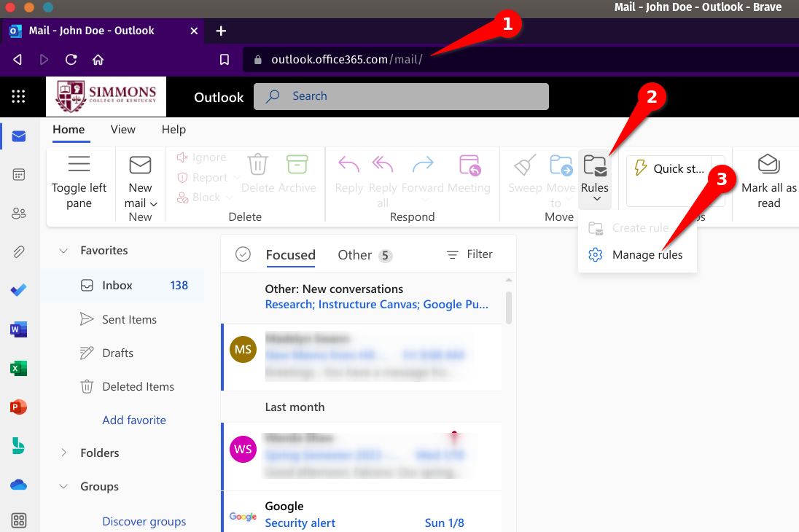Open the Help ribbon tab
This screenshot has height=532, width=799.
[174, 130]
